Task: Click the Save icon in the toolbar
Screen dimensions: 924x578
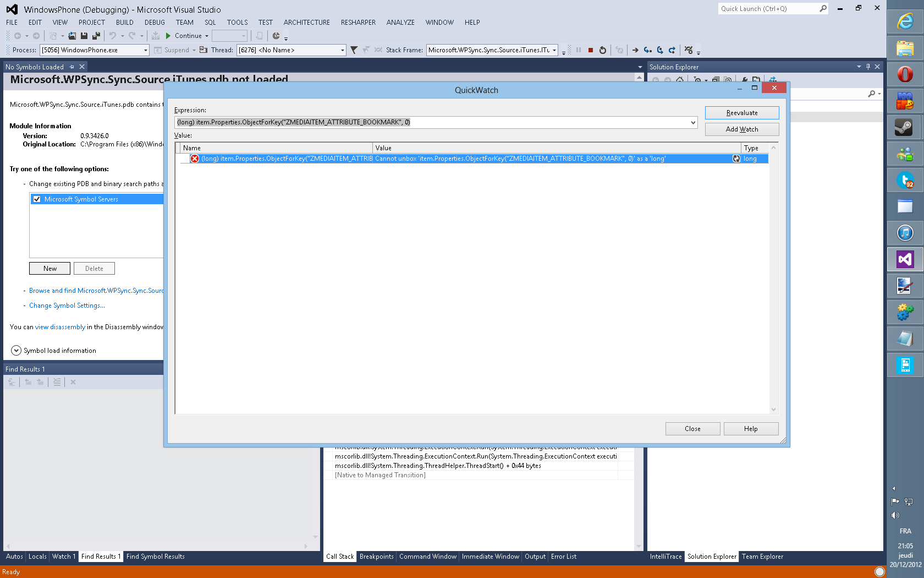Action: (84, 36)
